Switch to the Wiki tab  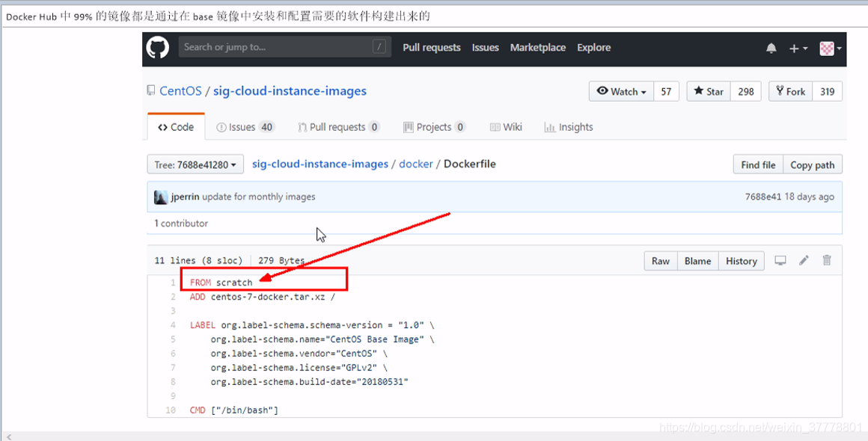pyautogui.click(x=506, y=127)
